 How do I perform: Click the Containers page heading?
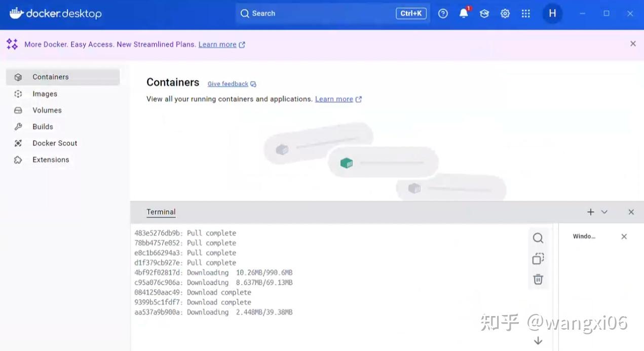tap(173, 83)
